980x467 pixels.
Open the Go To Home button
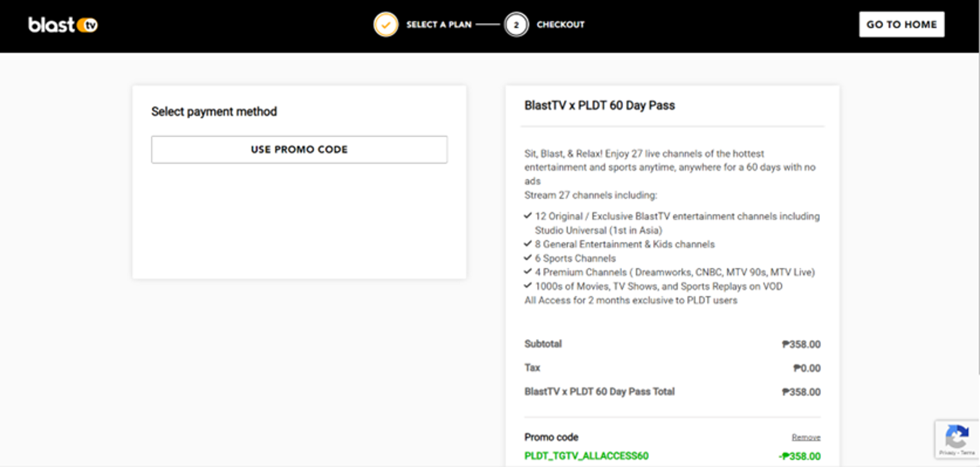click(901, 25)
